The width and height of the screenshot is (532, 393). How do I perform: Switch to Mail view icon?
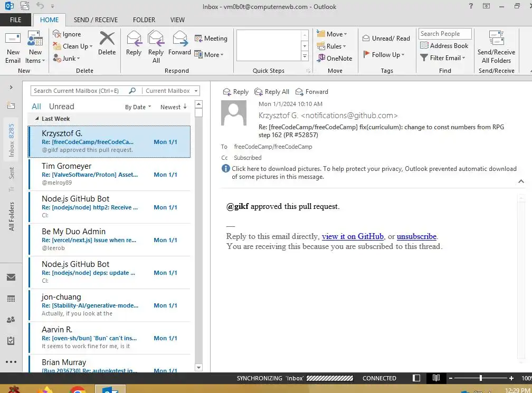tap(11, 277)
